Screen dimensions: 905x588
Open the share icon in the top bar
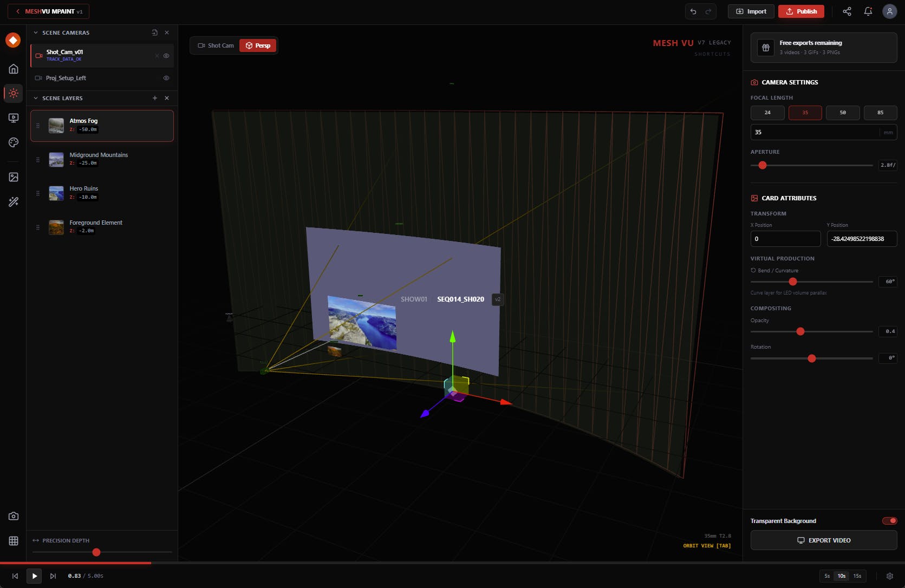pyautogui.click(x=847, y=11)
